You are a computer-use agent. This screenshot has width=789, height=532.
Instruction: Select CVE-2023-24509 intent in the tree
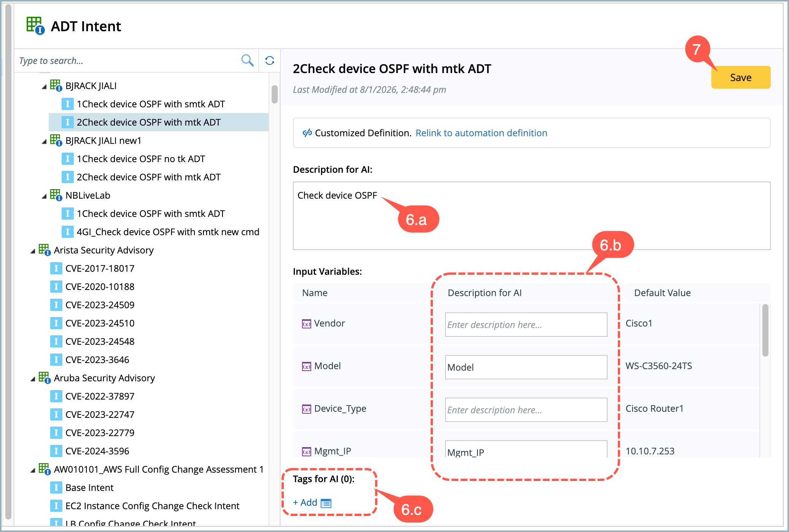pyautogui.click(x=100, y=305)
